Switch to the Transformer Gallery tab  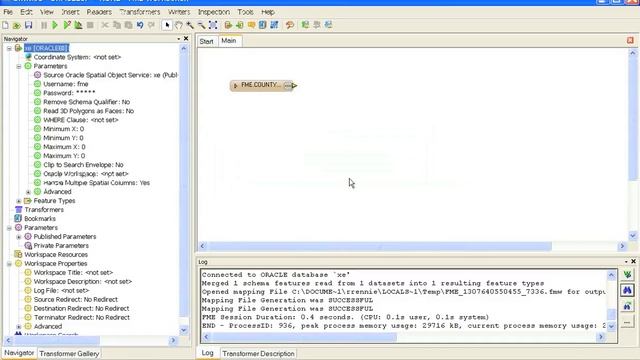point(69,354)
